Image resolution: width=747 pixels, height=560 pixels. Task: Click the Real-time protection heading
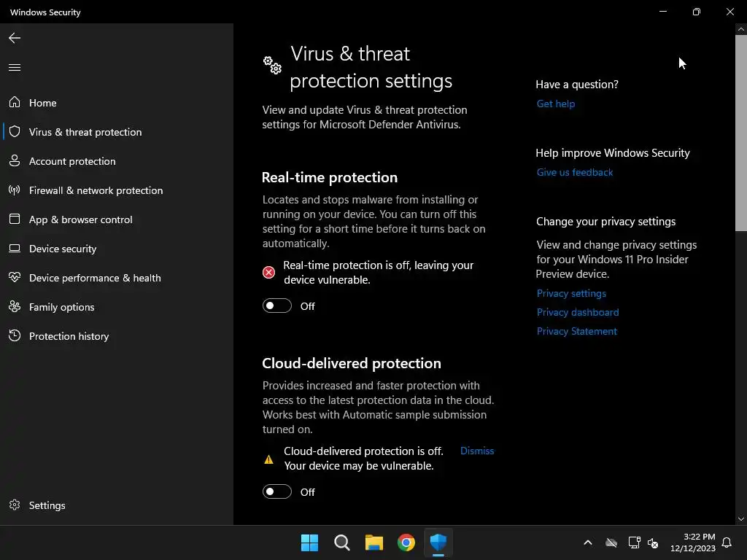(x=330, y=177)
